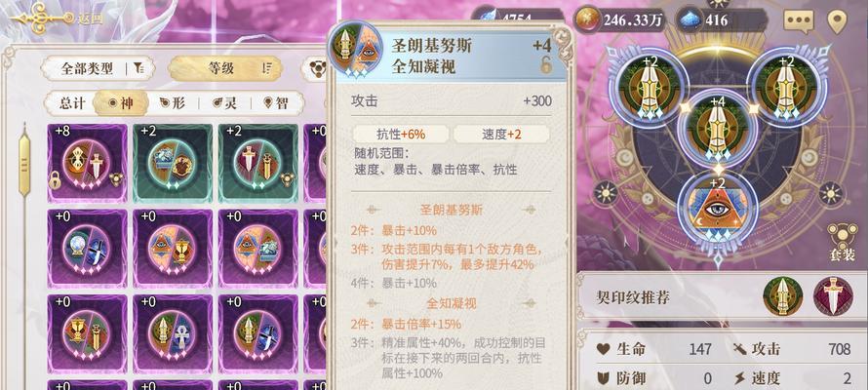Click the red sword recommended rune icon
Viewport: 868px width, 390px height.
833,296
